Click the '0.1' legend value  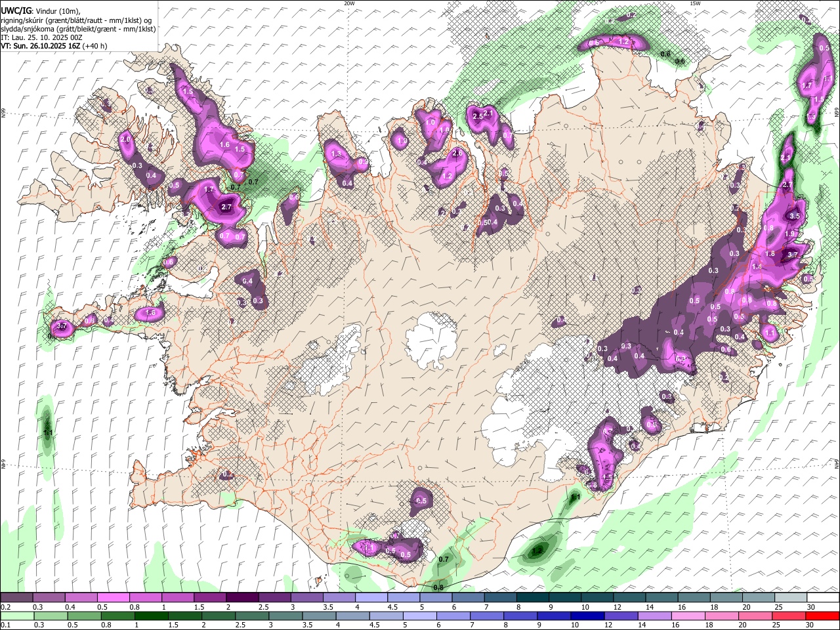point(6,625)
